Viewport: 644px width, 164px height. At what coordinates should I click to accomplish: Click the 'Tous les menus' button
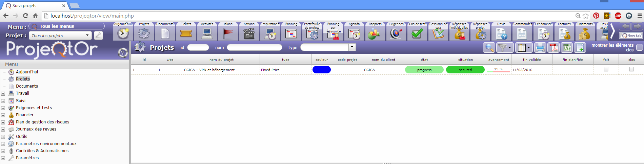(x=66, y=26)
